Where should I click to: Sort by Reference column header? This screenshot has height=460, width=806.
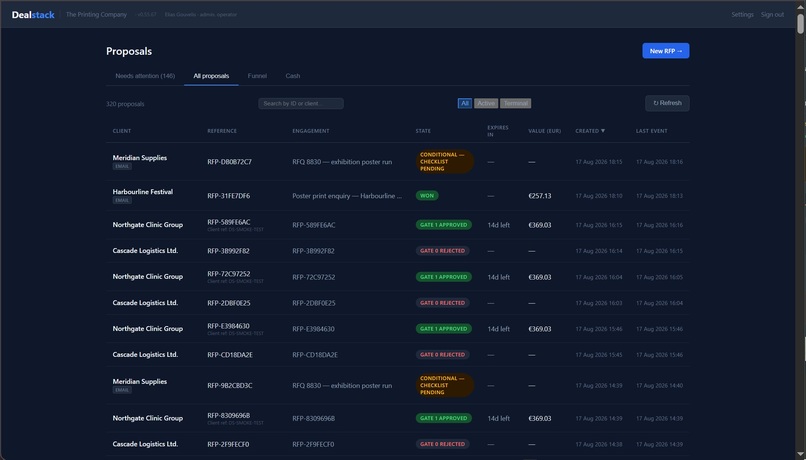(222, 131)
